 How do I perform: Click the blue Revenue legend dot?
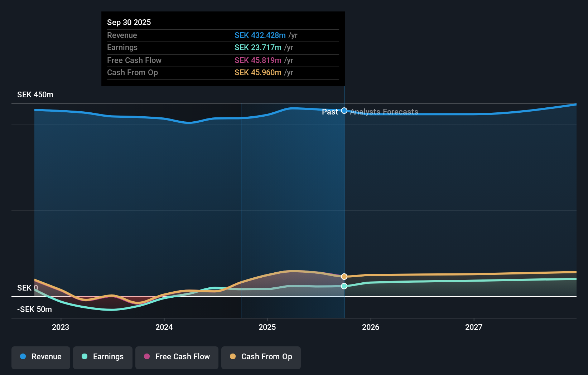click(22, 357)
